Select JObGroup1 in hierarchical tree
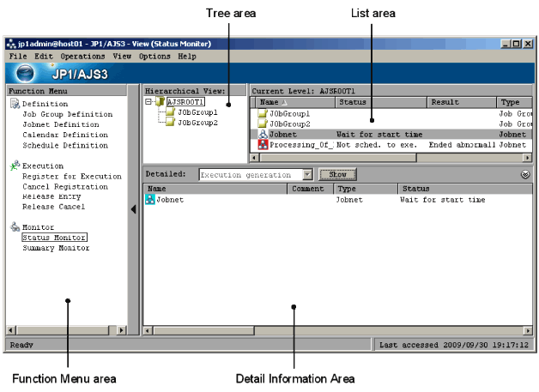 pyautogui.click(x=197, y=112)
